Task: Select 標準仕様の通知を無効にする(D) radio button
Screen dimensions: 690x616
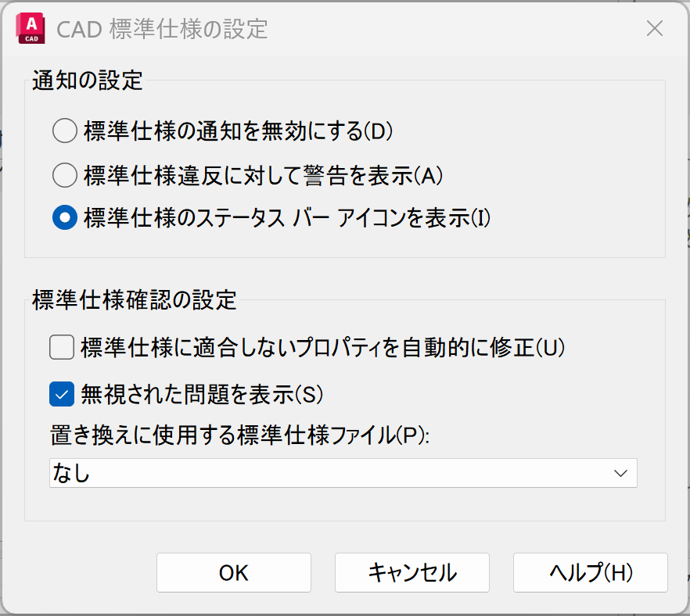Action: click(x=64, y=131)
